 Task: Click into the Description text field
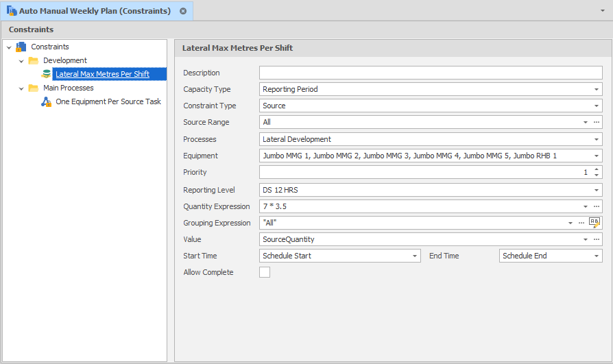click(430, 73)
